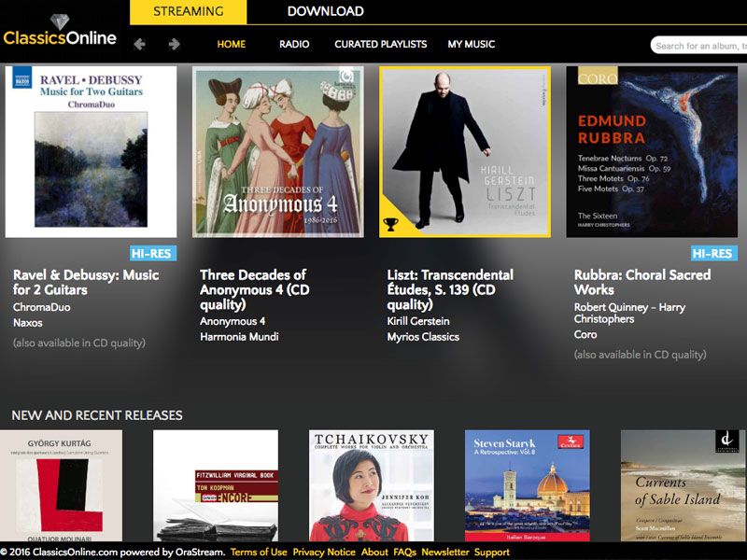The width and height of the screenshot is (747, 560).
Task: Click artist name ChromaDuo
Action: click(x=42, y=307)
